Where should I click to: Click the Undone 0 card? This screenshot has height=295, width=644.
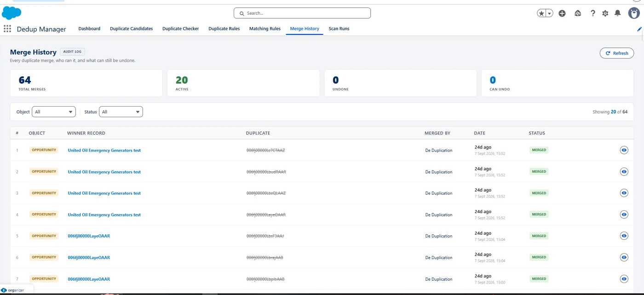[x=401, y=83]
